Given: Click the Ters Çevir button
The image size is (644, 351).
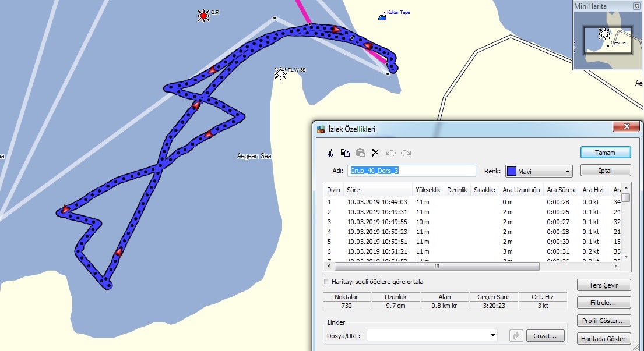Looking at the screenshot, I should point(604,285).
